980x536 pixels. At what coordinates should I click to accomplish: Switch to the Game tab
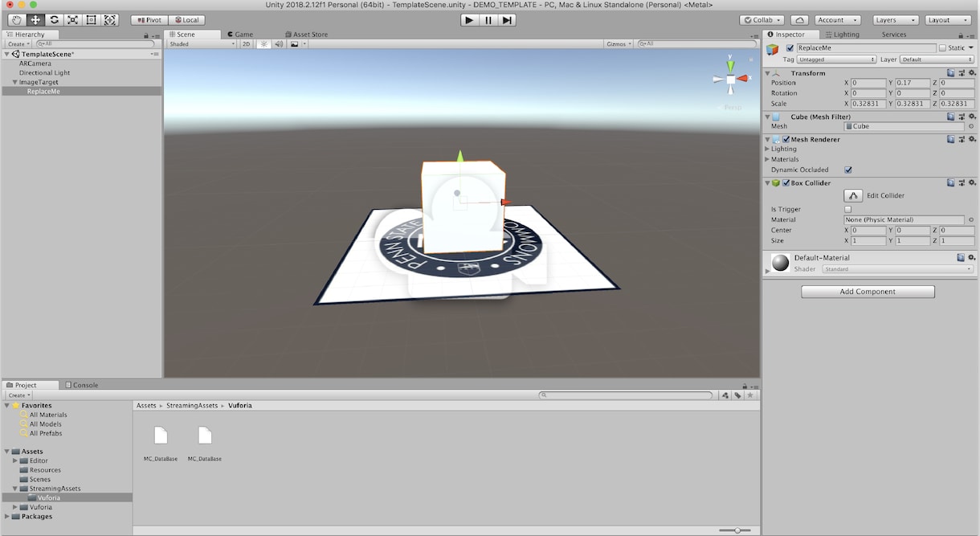pos(240,35)
